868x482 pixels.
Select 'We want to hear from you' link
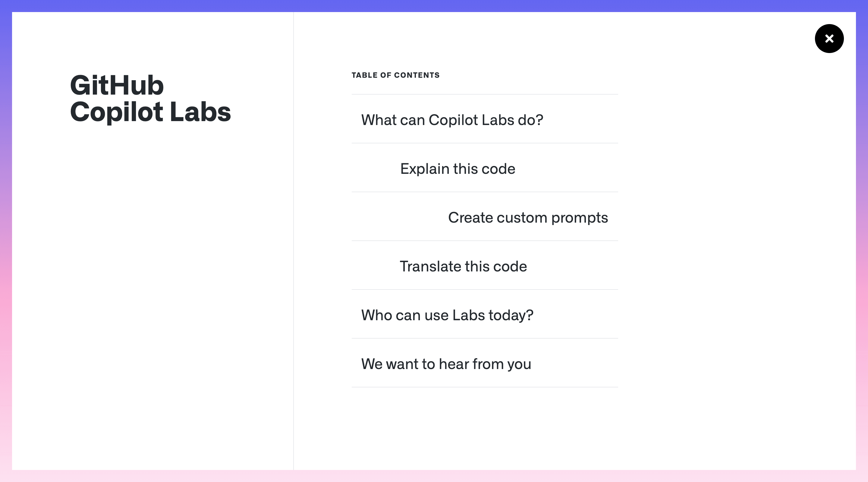coord(446,363)
